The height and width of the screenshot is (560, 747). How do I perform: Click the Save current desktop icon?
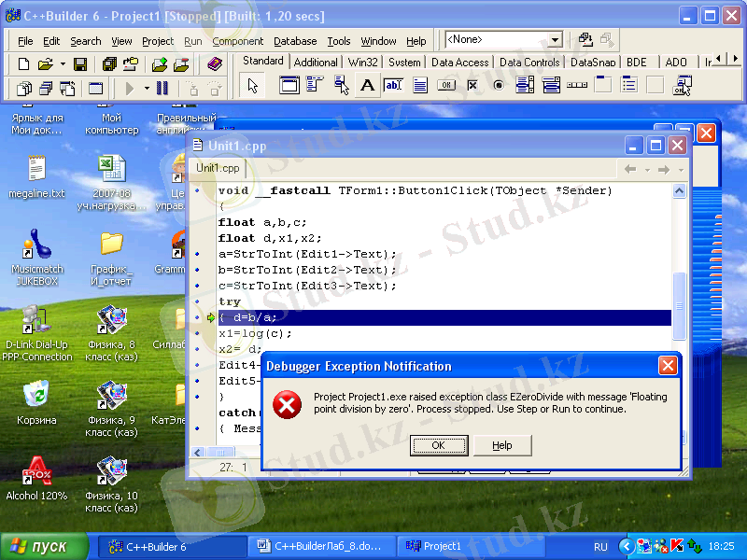coord(585,40)
